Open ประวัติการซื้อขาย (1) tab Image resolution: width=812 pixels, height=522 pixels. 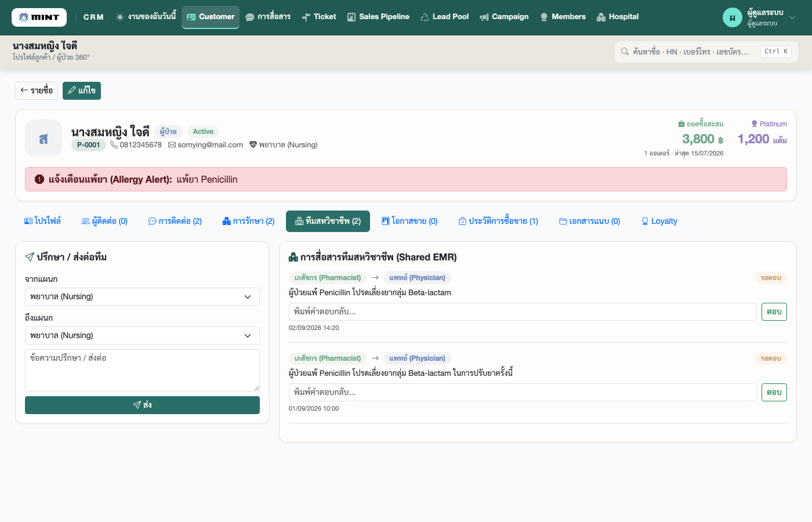[498, 221]
